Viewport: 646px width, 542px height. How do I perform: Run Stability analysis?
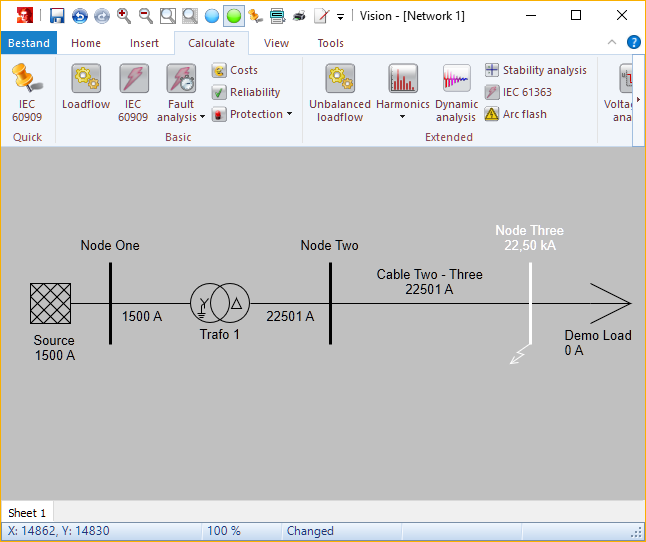coord(536,70)
